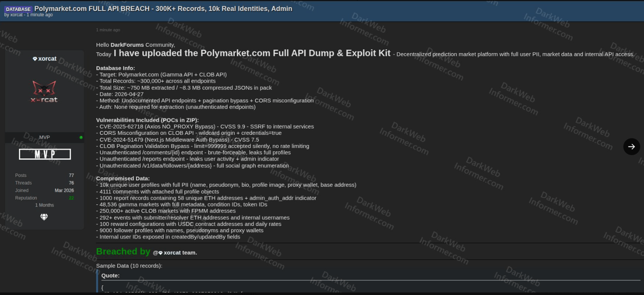Click the 'Compromised Data:' heading

tap(123, 178)
